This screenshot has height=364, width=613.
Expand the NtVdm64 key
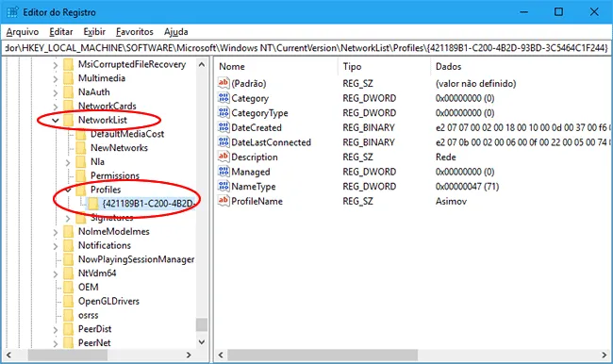click(55, 274)
